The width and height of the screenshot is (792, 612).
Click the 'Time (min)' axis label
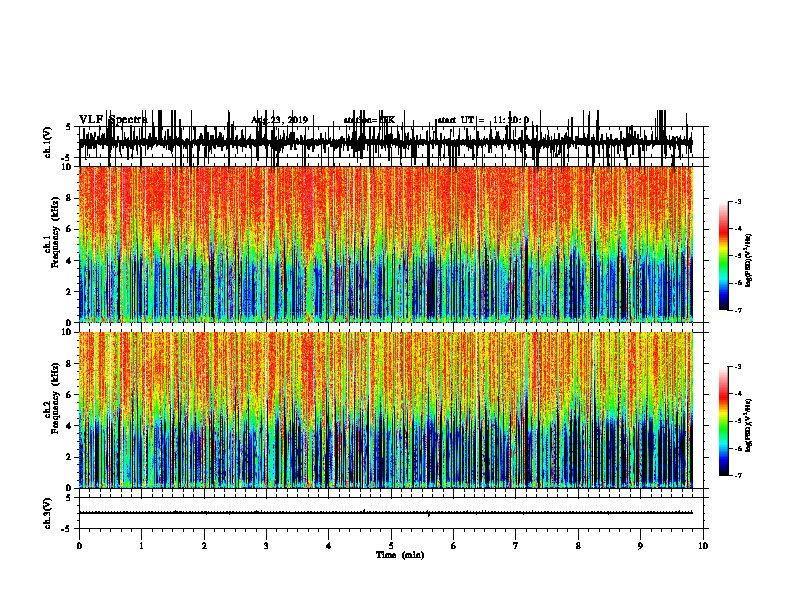pos(400,555)
